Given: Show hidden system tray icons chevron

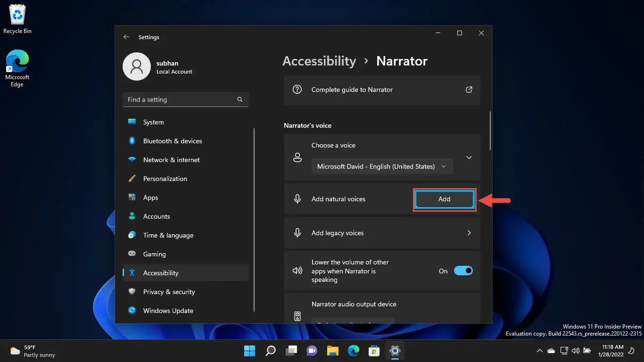Looking at the screenshot, I should 539,351.
